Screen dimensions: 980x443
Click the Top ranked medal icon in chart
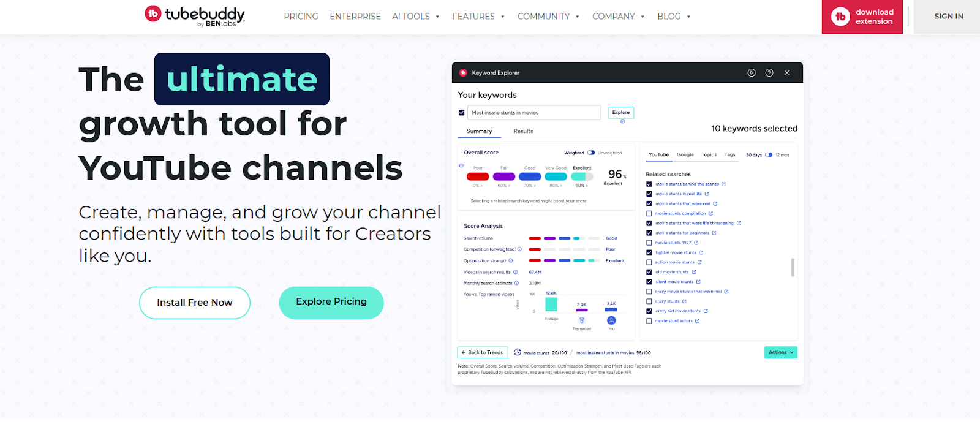point(582,320)
